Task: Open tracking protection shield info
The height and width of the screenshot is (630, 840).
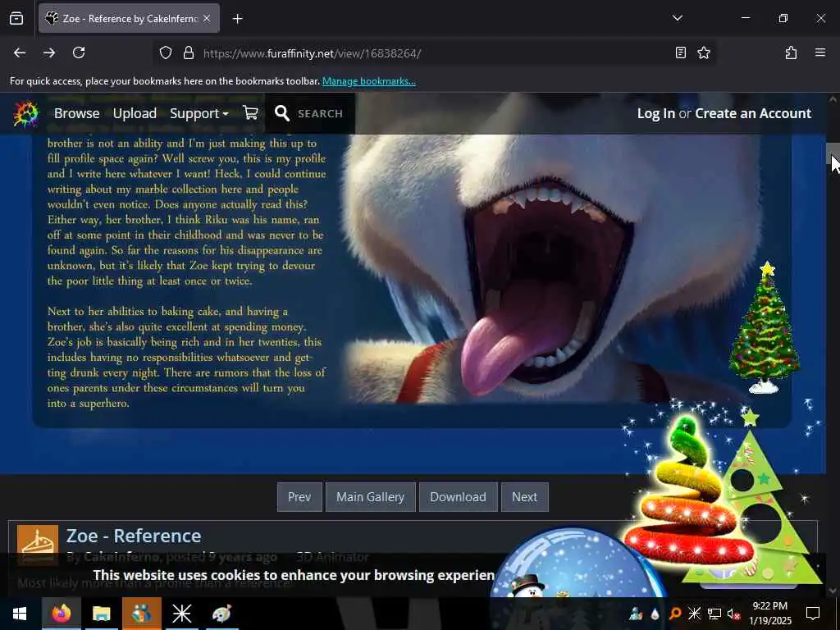Action: click(166, 52)
